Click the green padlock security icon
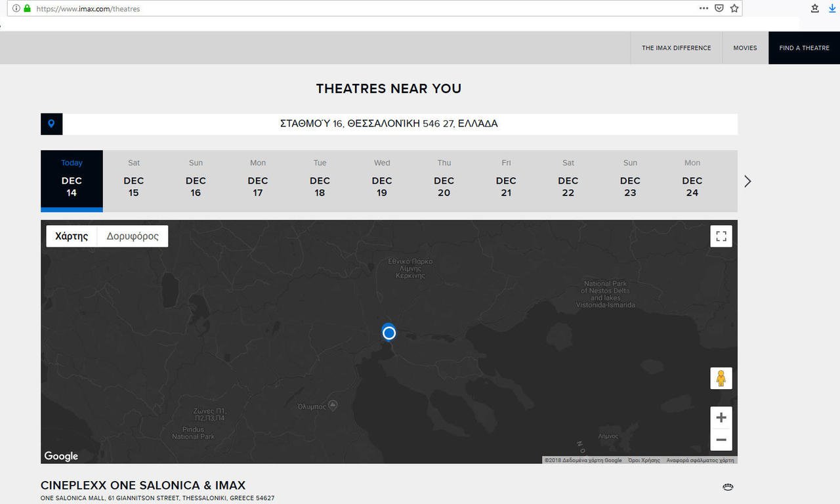840x504 pixels. tap(27, 9)
